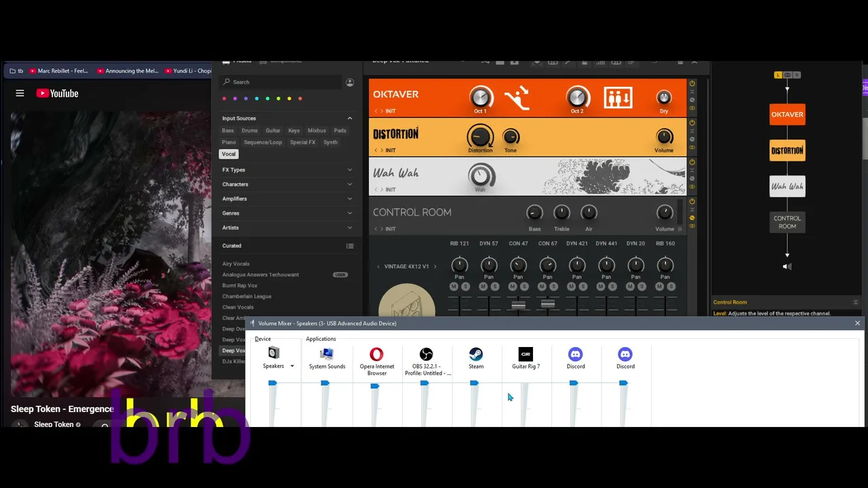
Task: Turn off the Distortion module power icon
Action: [692, 123]
